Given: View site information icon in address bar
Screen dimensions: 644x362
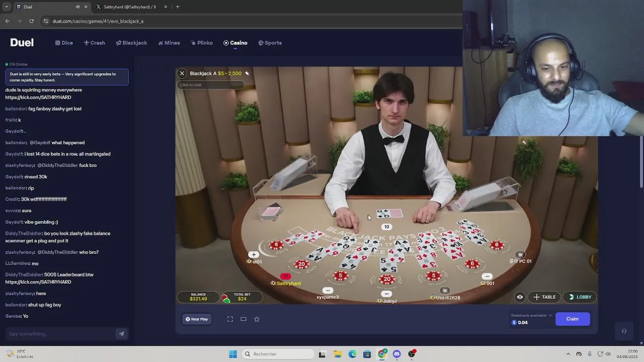Looking at the screenshot, I should point(46,21).
